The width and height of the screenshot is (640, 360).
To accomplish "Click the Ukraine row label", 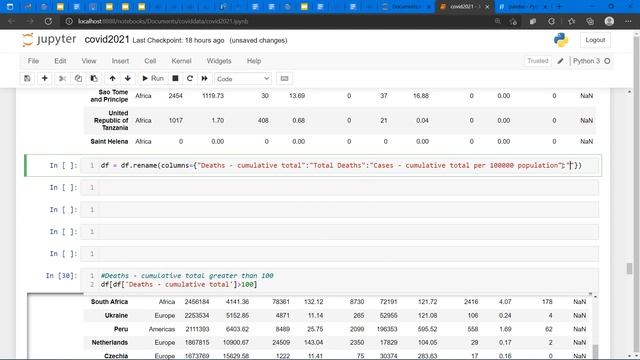I will click(x=116, y=316).
